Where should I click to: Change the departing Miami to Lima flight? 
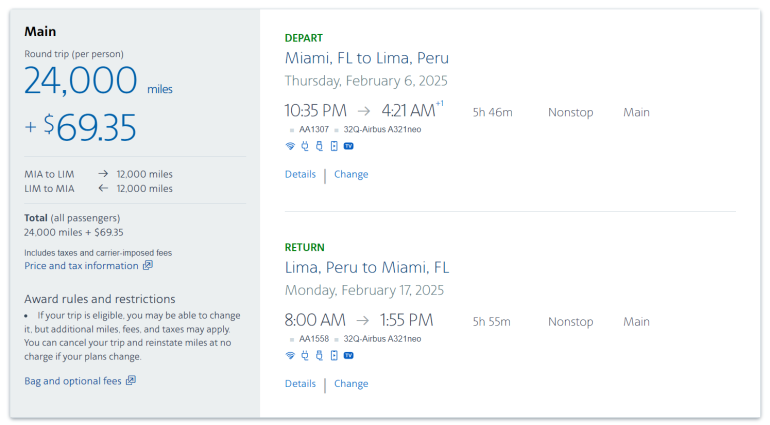click(351, 174)
